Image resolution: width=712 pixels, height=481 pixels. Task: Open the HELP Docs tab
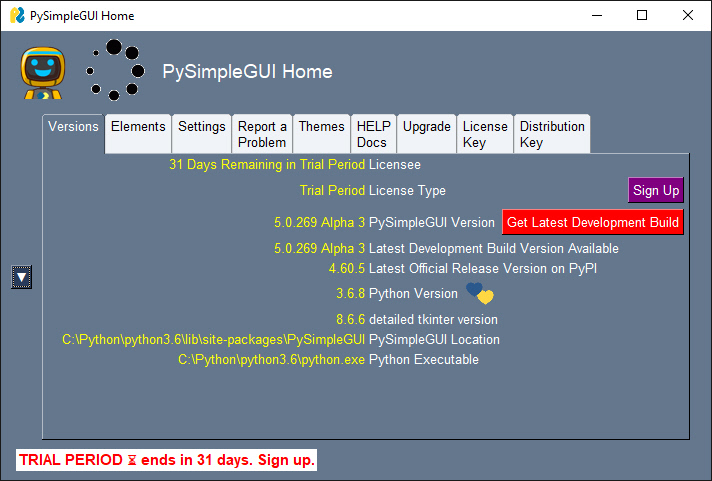pos(374,134)
